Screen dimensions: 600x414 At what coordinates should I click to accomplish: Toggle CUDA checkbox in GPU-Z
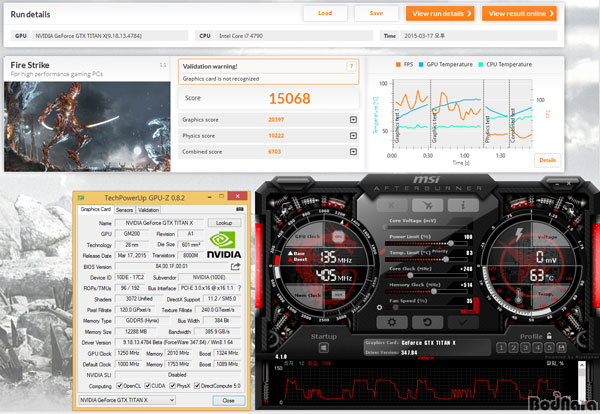(x=148, y=386)
